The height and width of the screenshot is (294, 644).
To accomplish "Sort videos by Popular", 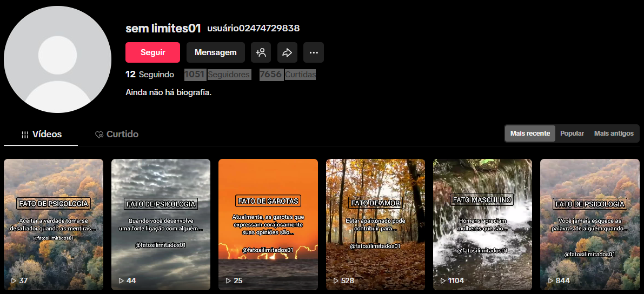I will [572, 133].
